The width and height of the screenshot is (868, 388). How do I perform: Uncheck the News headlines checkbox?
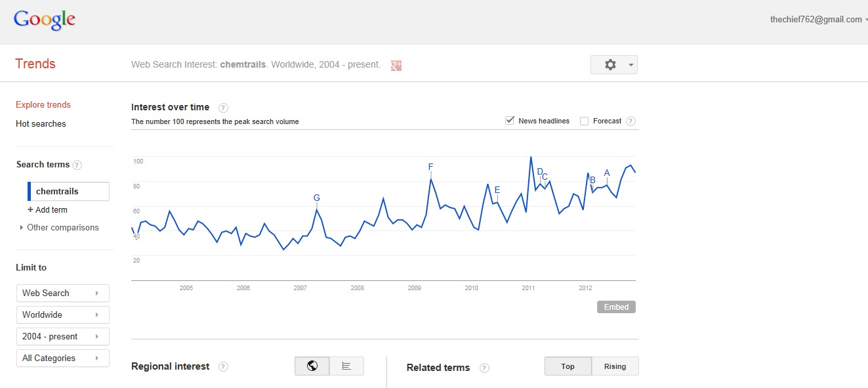click(510, 121)
